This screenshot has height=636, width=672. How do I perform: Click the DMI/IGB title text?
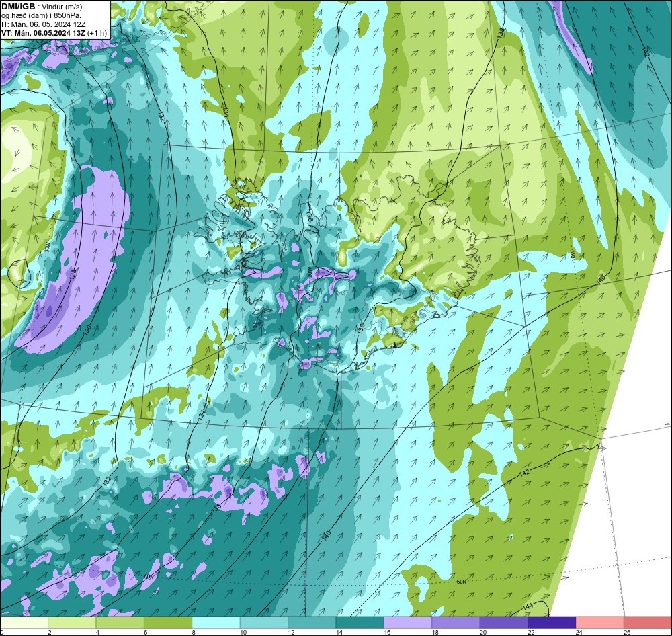18,7
